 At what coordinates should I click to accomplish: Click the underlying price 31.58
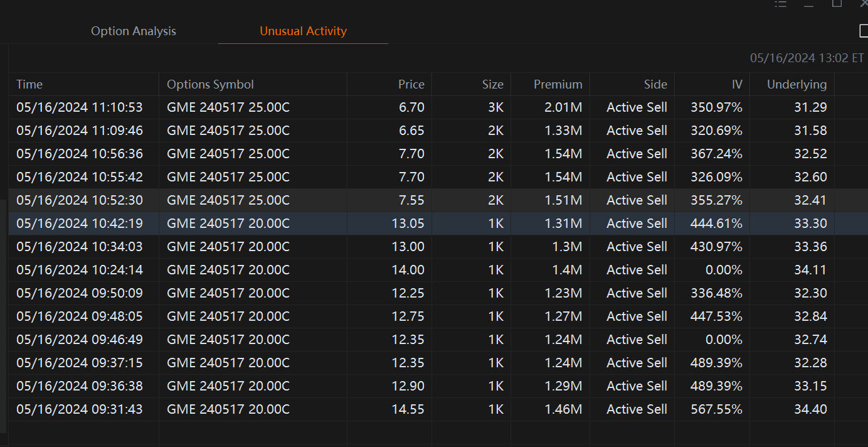tap(810, 131)
